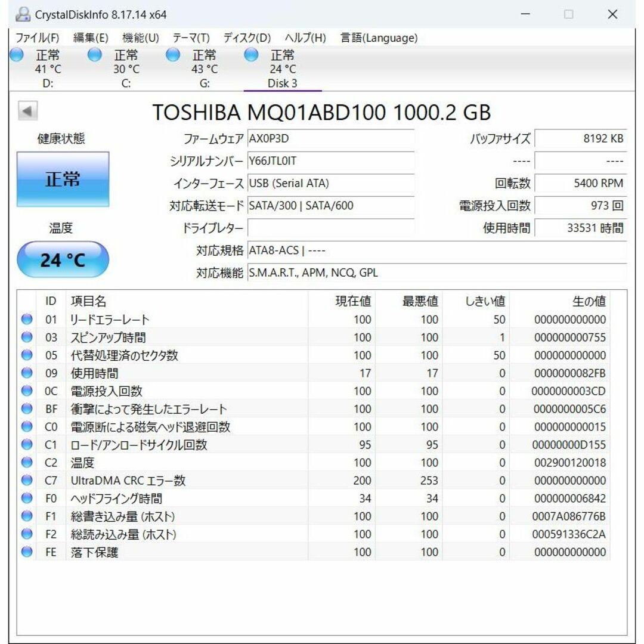Click the status orb of row F2

27,534
